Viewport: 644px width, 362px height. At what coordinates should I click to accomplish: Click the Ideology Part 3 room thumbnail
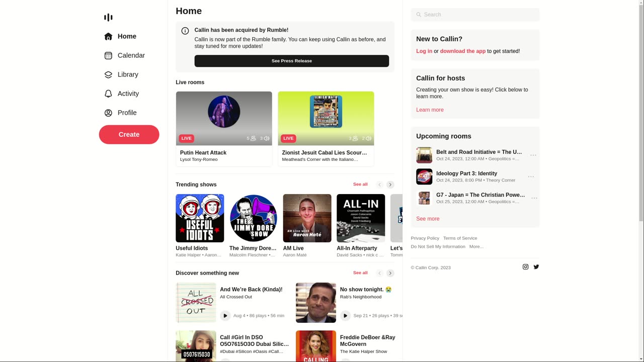click(x=424, y=177)
